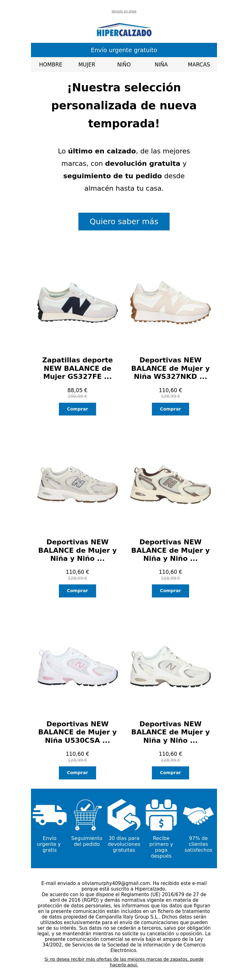Click the unsubscribe link at the bottom

pos(124,962)
